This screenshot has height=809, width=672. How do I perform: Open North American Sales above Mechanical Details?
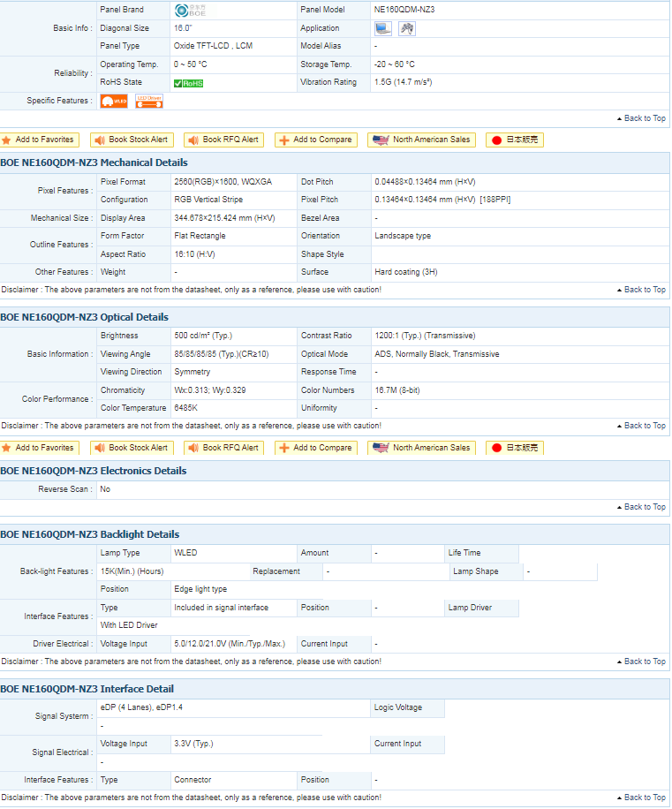[x=422, y=140]
